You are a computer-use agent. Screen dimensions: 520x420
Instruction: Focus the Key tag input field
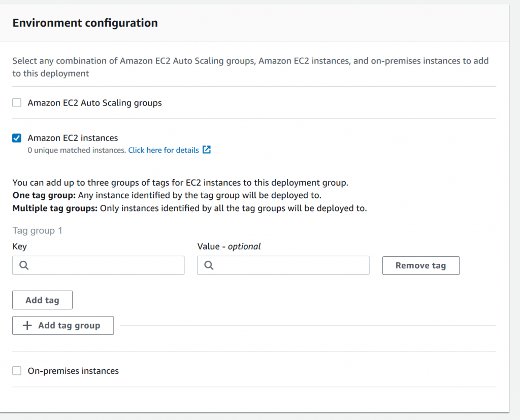coord(99,265)
